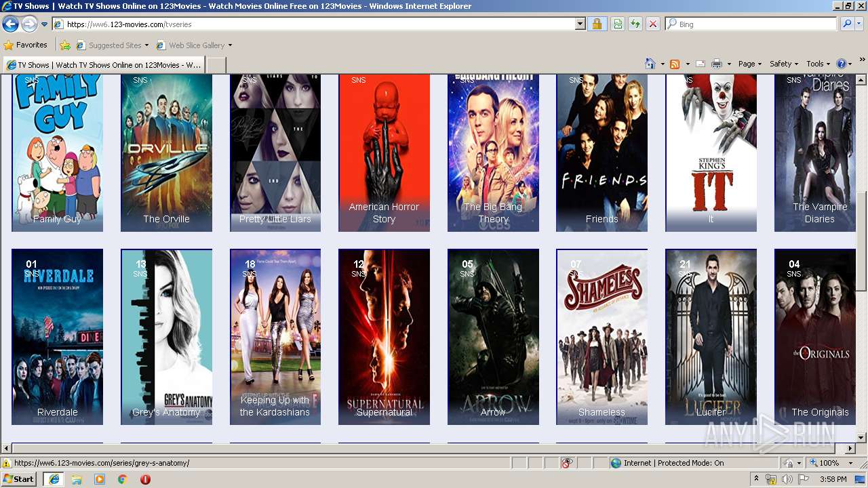Select the TV Shows 123Movies tab

(x=103, y=65)
